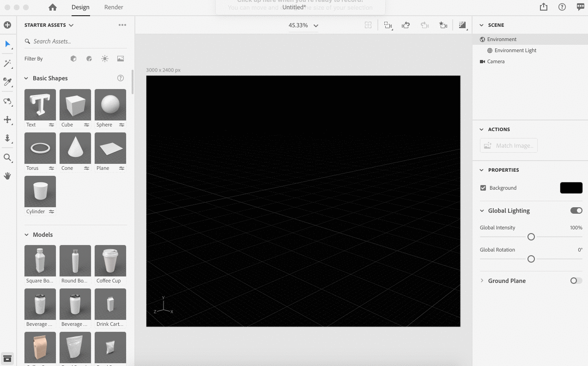Collapse the Models section
588x366 pixels.
[x=26, y=235]
